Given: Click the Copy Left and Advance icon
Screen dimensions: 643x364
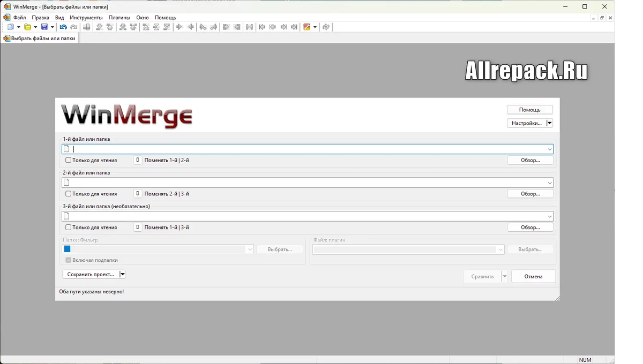Looking at the screenshot, I should [x=213, y=27].
